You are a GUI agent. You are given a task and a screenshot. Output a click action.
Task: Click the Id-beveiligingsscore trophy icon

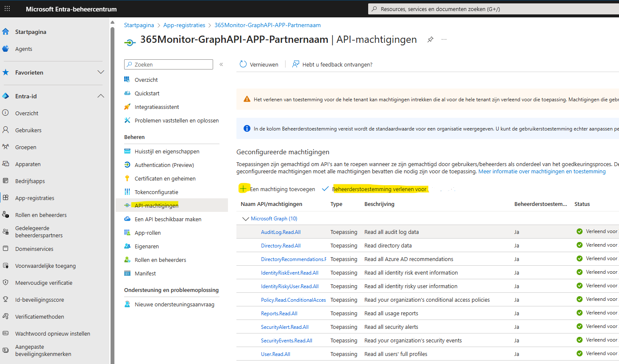(6, 299)
